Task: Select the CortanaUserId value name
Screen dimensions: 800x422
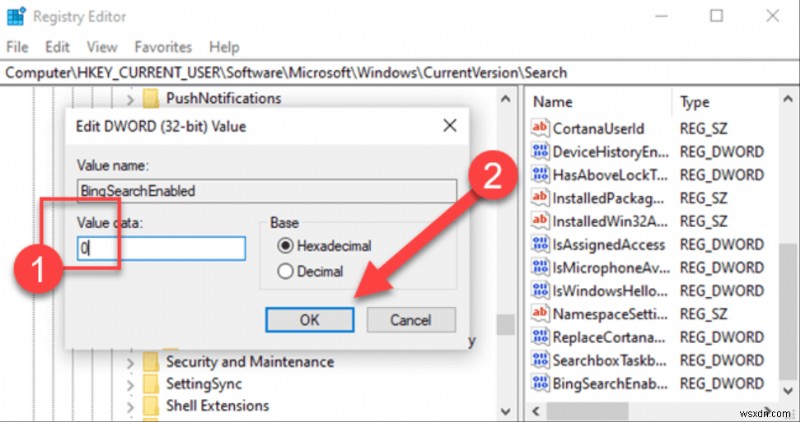Action: click(x=598, y=129)
